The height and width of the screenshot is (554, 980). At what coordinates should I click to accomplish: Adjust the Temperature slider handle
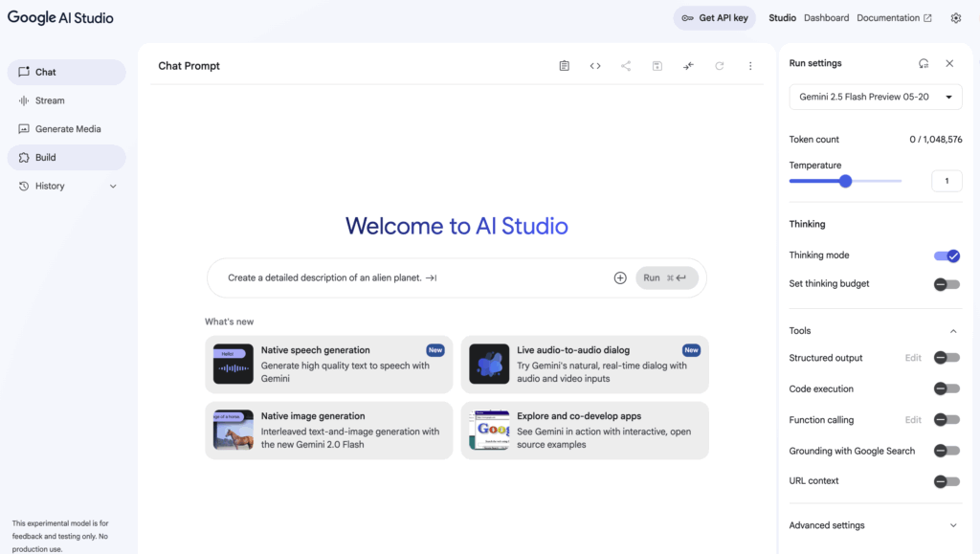(x=845, y=181)
